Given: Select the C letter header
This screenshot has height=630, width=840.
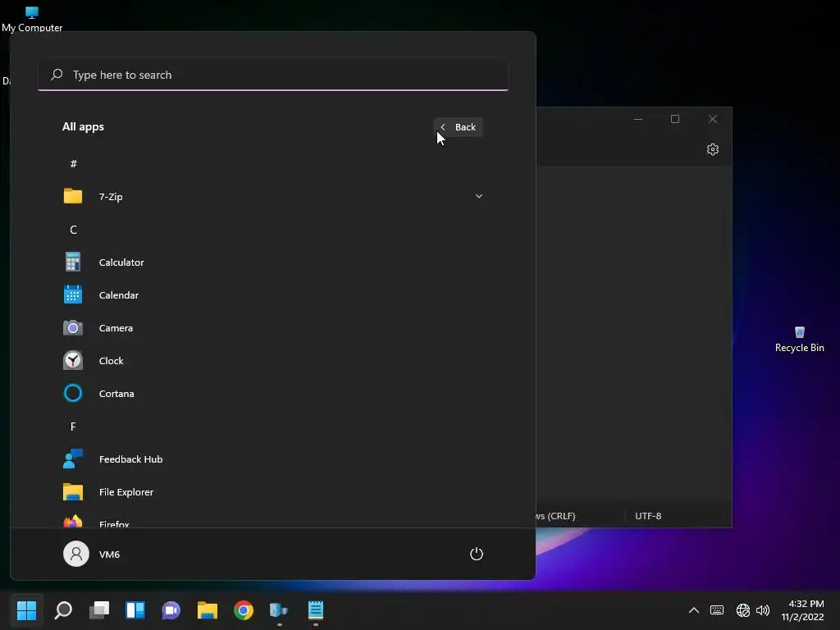Looking at the screenshot, I should (x=73, y=230).
